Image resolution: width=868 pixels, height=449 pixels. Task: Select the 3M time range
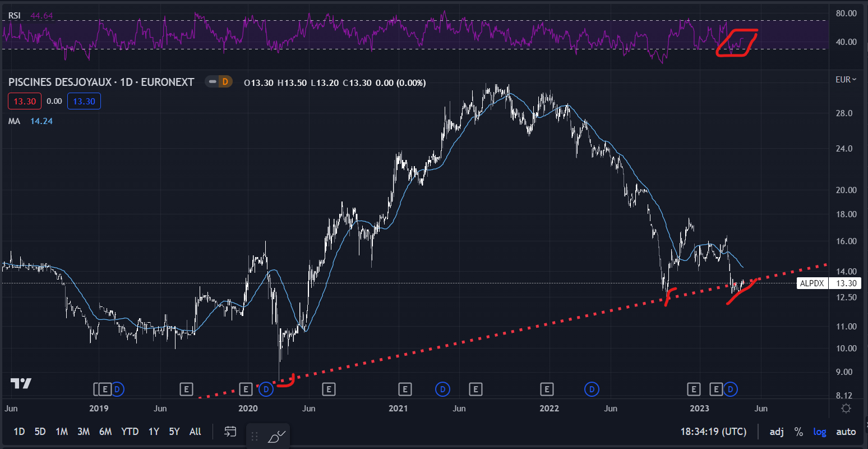(x=84, y=432)
